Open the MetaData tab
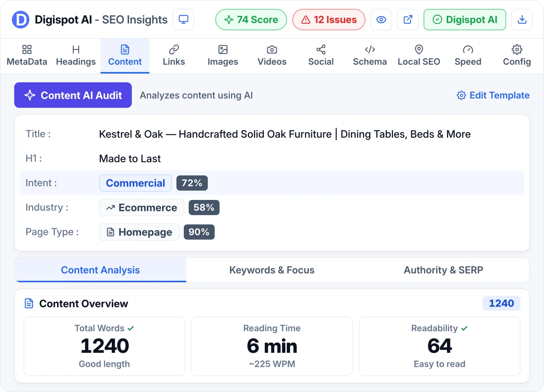 [x=27, y=56]
